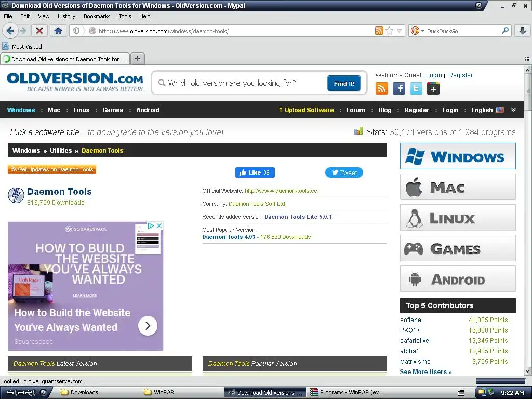Viewport: 532px width, 399px height.
Task: Open the Help menu
Action: coord(144,16)
